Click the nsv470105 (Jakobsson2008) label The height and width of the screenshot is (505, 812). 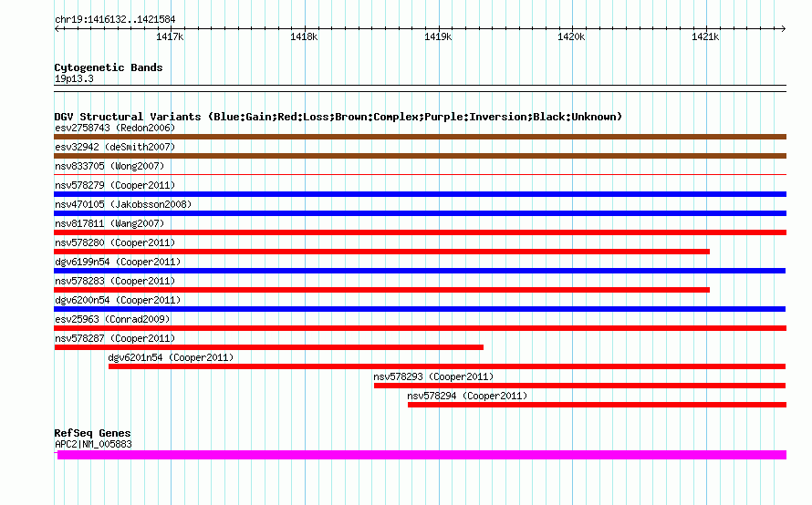click(123, 204)
